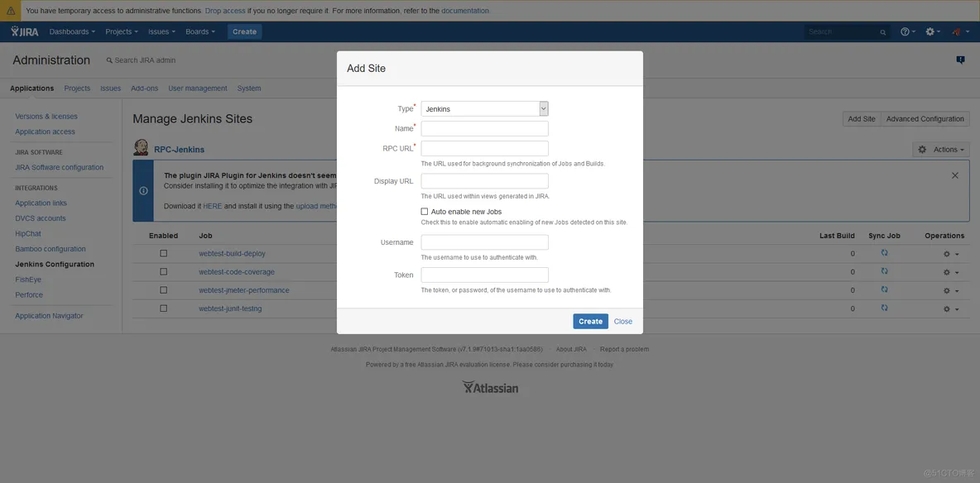Close the Add Site dialog via Close link
Screen dimensions: 980x483
pos(622,321)
